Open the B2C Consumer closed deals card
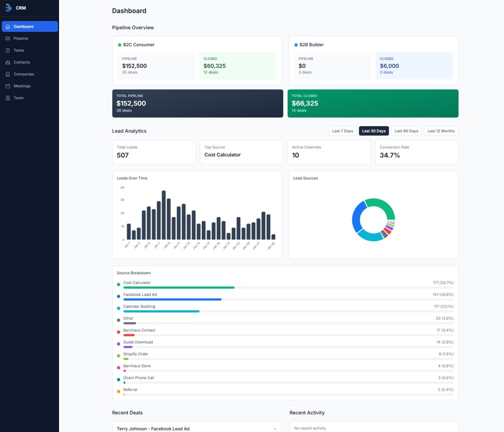Image resolution: width=504 pixels, height=432 pixels. click(237, 65)
